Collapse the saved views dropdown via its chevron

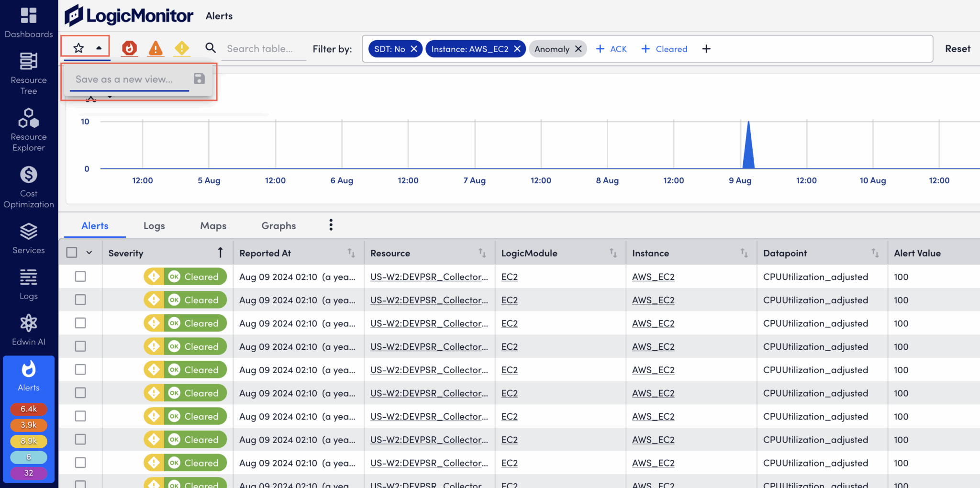click(100, 48)
